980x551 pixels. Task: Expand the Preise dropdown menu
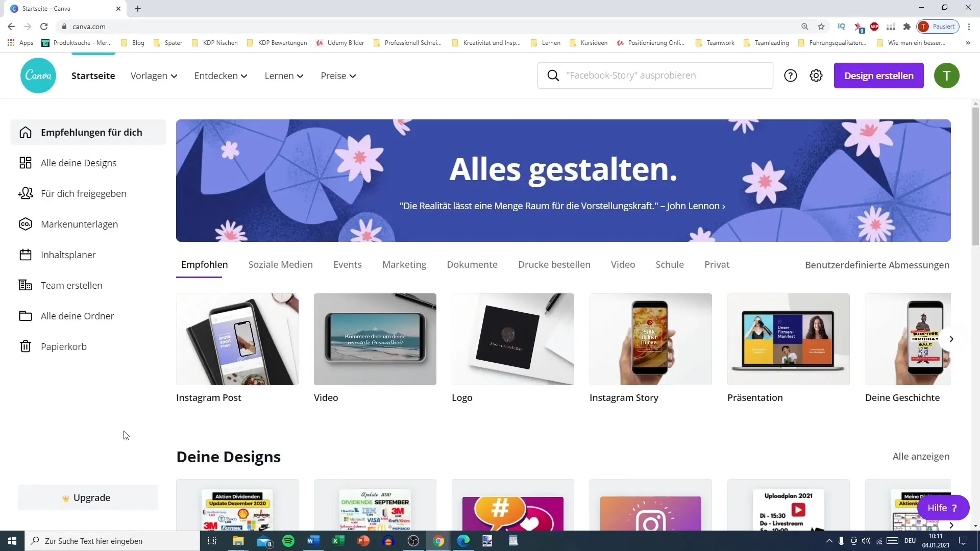coord(338,76)
